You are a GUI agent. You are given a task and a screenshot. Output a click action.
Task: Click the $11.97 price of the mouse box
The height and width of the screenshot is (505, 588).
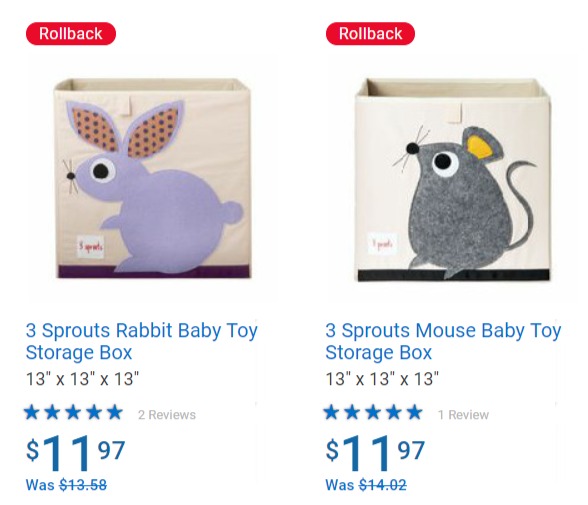(375, 453)
